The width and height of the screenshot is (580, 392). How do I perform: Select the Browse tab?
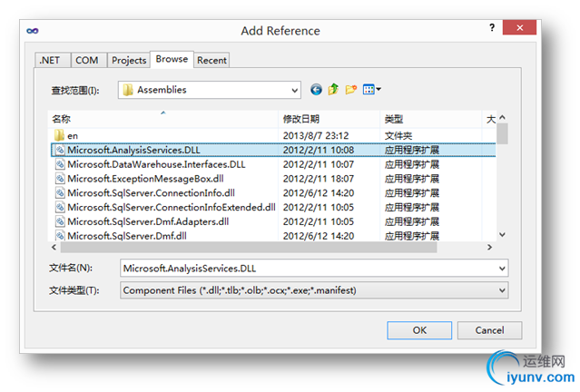coord(172,59)
